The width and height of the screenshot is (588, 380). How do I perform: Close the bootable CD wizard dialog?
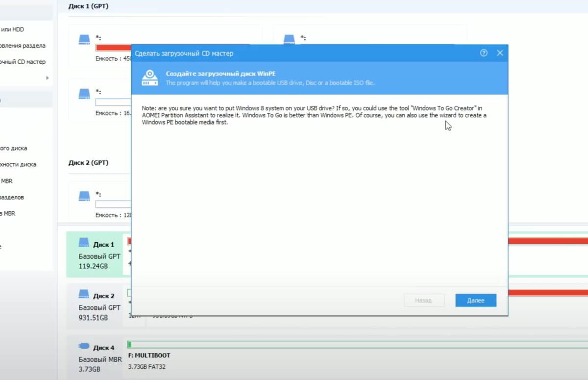[500, 53]
